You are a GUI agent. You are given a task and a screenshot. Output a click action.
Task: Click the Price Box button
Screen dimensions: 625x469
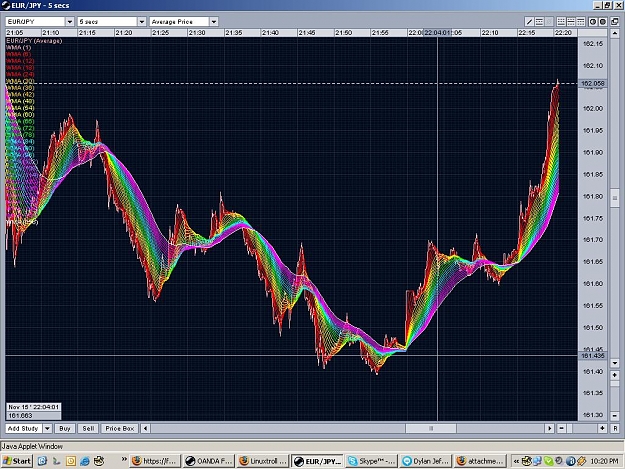pos(120,428)
